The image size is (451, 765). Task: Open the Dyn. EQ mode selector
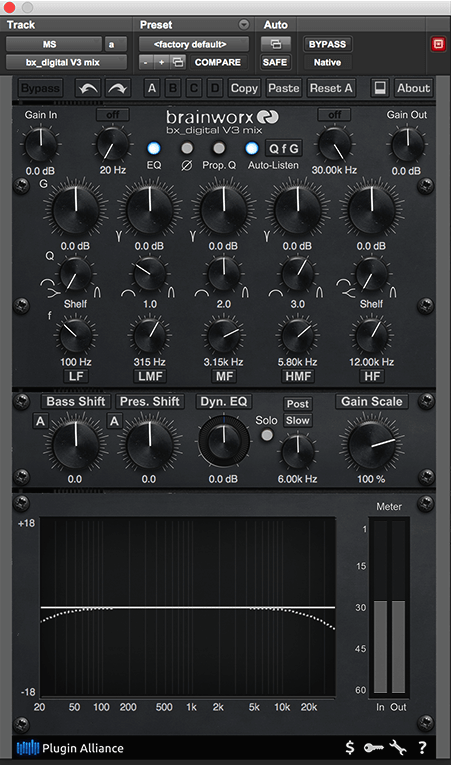click(224, 402)
